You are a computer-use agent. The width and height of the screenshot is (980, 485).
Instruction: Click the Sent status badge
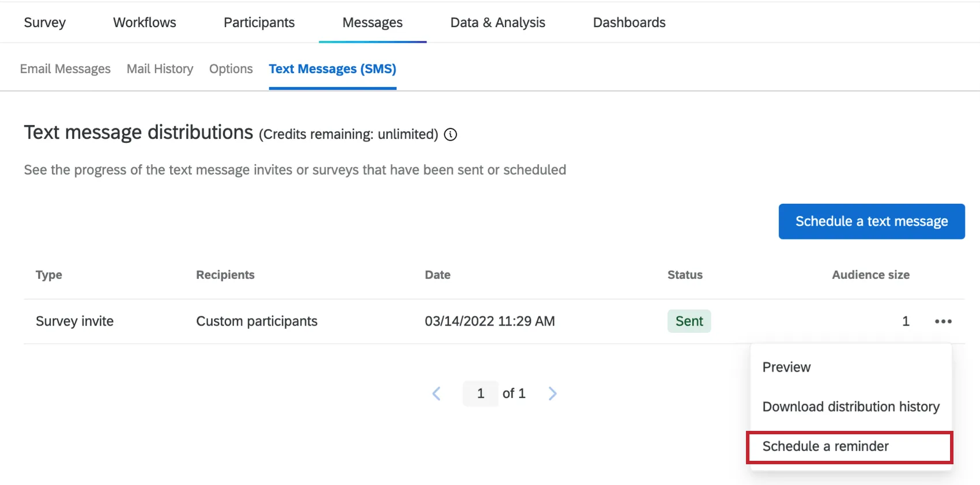689,321
